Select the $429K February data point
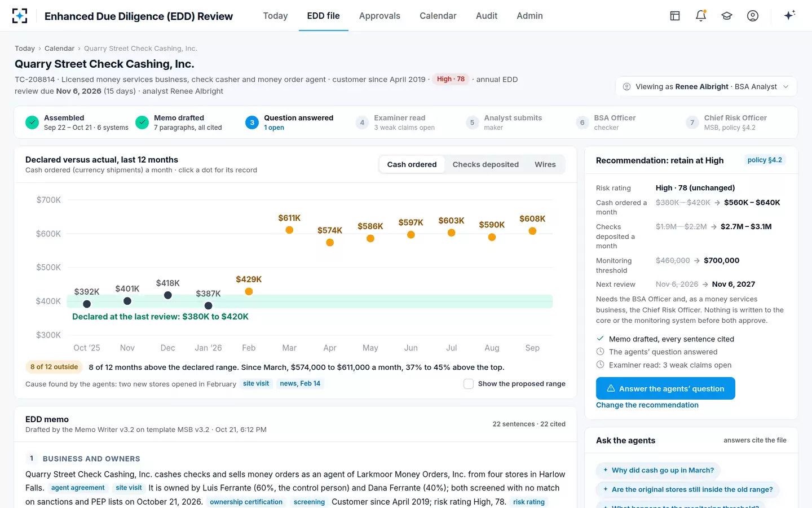This screenshot has width=812, height=508. pyautogui.click(x=249, y=291)
